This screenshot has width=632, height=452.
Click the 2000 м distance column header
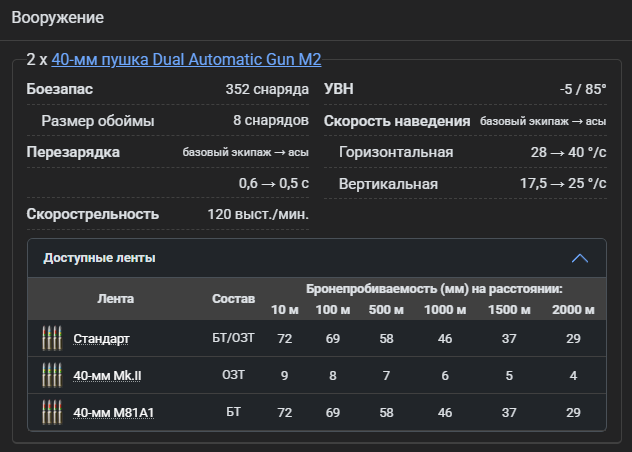tap(573, 310)
